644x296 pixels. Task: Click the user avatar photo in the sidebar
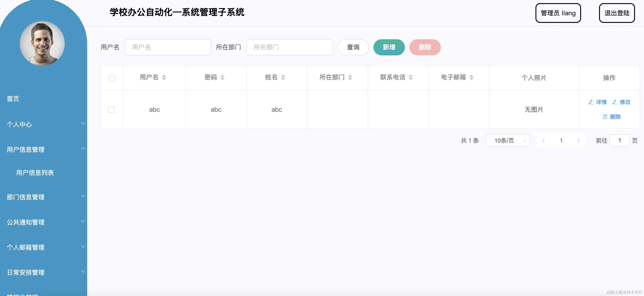[x=42, y=43]
